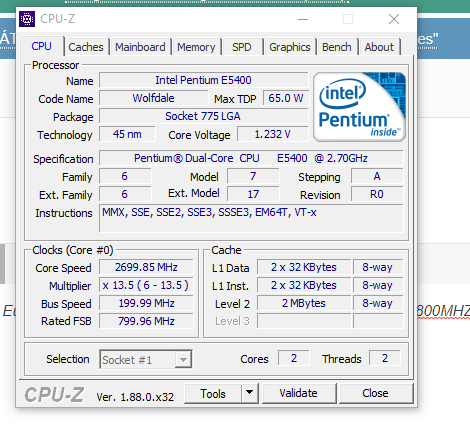The width and height of the screenshot is (470, 445).
Task: Switch to the Caches tab
Action: [86, 47]
